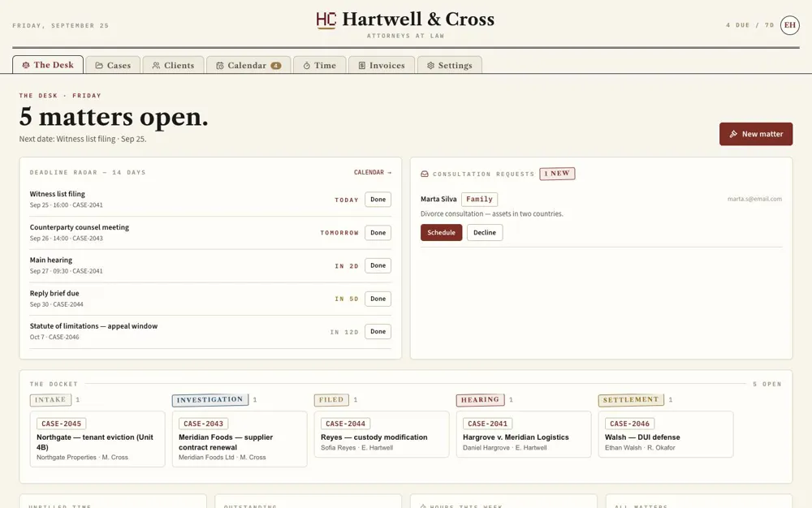Click the FILED docket stage label
The height and width of the screenshot is (508, 812).
pos(331,400)
